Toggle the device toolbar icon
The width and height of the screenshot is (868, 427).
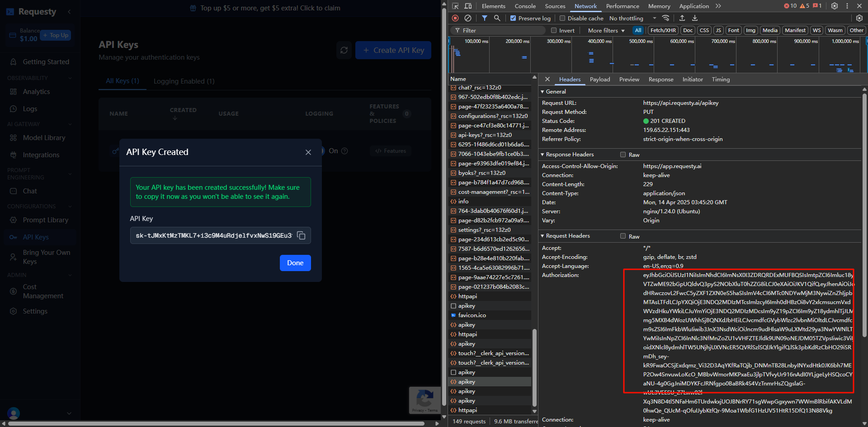tap(468, 6)
